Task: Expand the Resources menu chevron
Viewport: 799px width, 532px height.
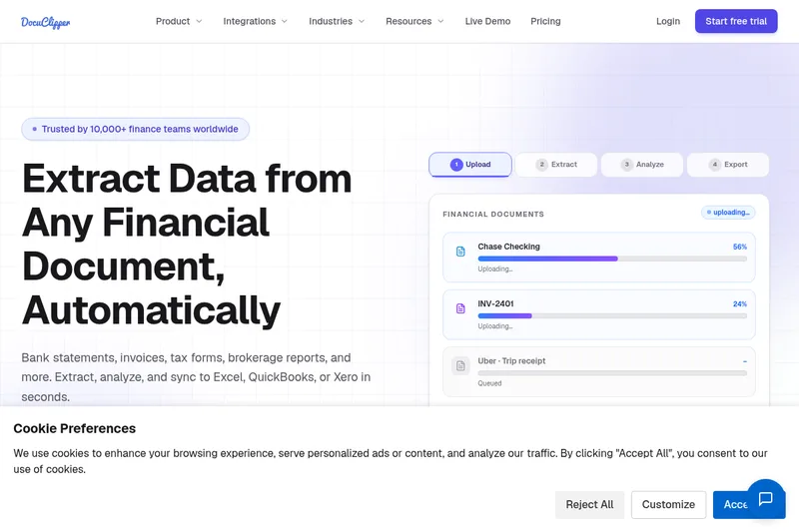Action: click(440, 21)
